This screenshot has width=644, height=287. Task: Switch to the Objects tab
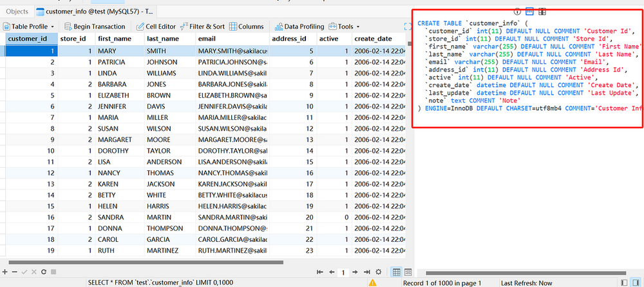pos(17,11)
